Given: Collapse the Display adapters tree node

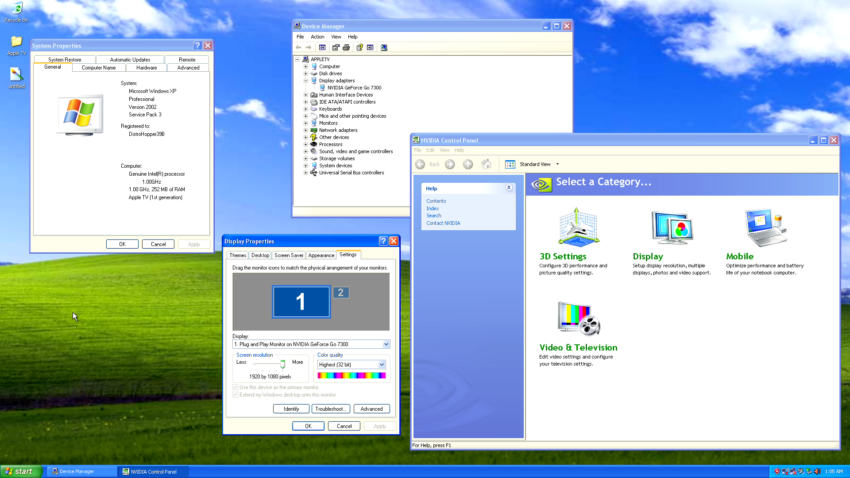Looking at the screenshot, I should pos(306,81).
